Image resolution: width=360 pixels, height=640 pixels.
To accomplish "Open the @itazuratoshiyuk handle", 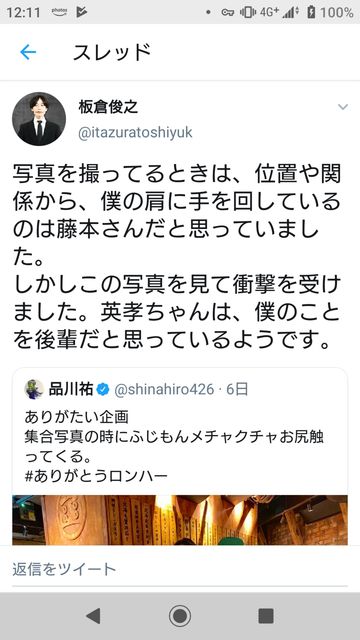I will pyautogui.click(x=135, y=133).
